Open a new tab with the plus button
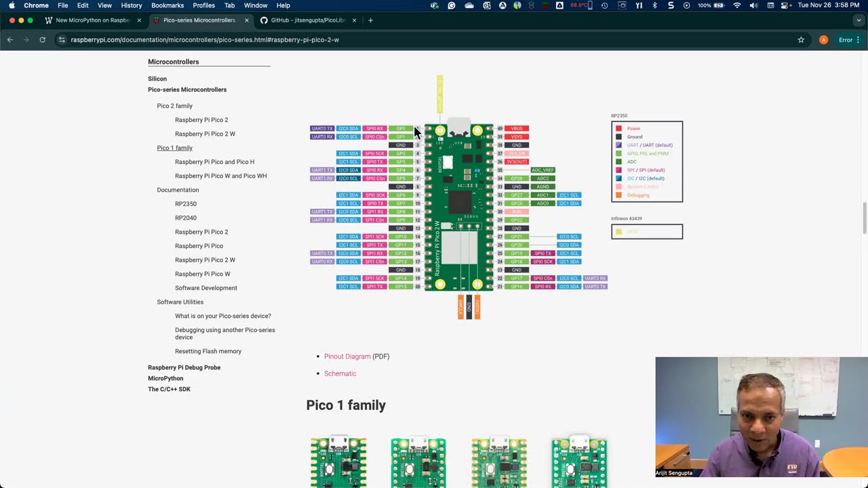The image size is (868, 488). (x=370, y=20)
